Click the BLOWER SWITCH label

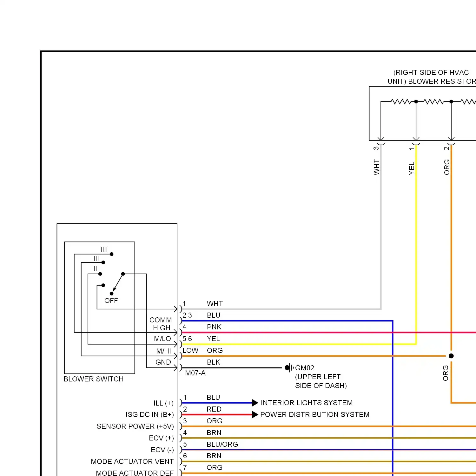(x=94, y=379)
